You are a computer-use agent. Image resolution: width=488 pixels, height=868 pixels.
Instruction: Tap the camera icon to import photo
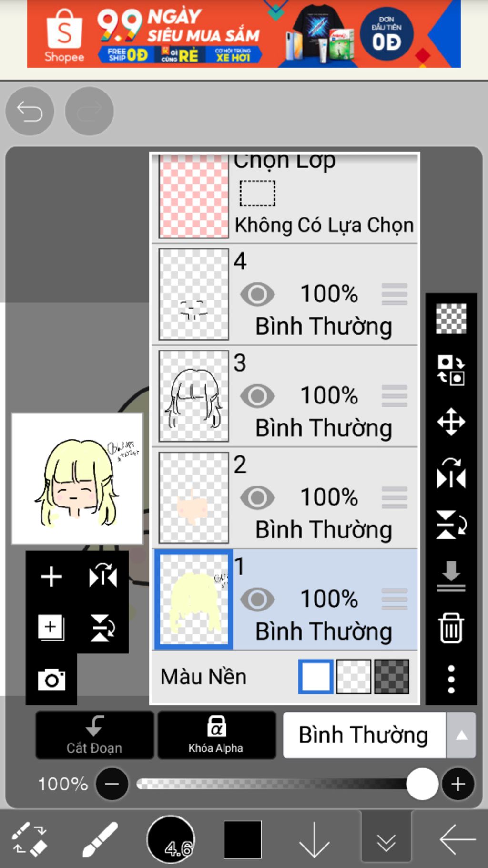[51, 679]
